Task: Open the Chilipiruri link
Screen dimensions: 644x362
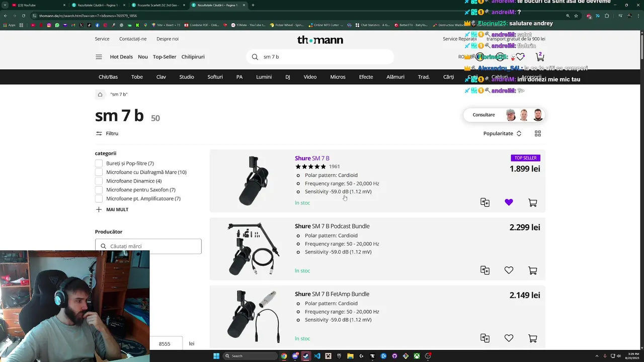Action: 193,57
